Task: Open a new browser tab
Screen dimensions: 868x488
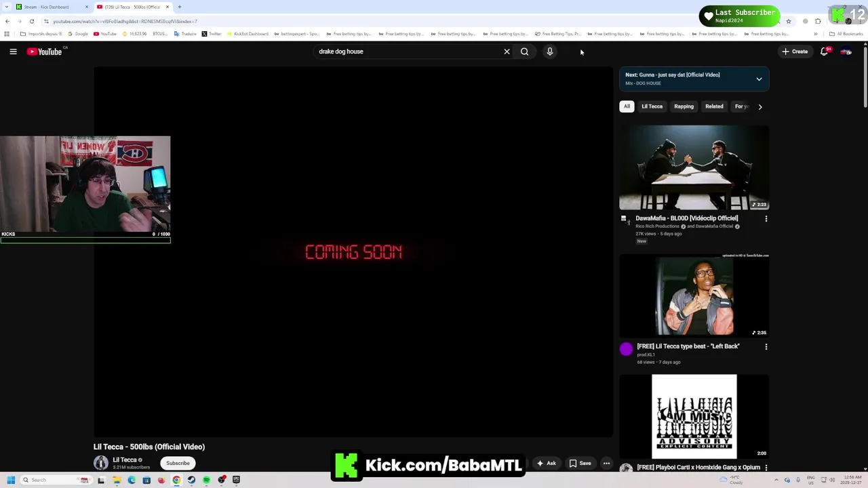Action: (x=179, y=7)
